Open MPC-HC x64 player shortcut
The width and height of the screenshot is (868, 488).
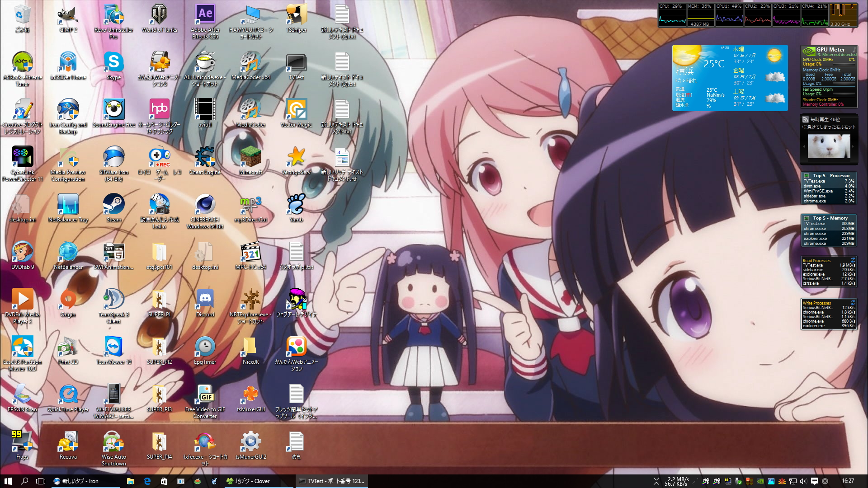tap(250, 252)
